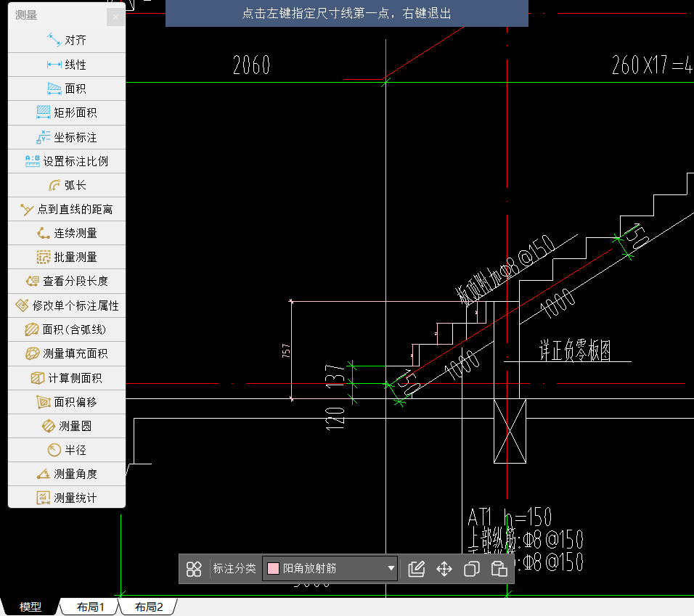Click the copy icon in bottom toolbar
The height and width of the screenshot is (616, 694).
pyautogui.click(x=472, y=569)
